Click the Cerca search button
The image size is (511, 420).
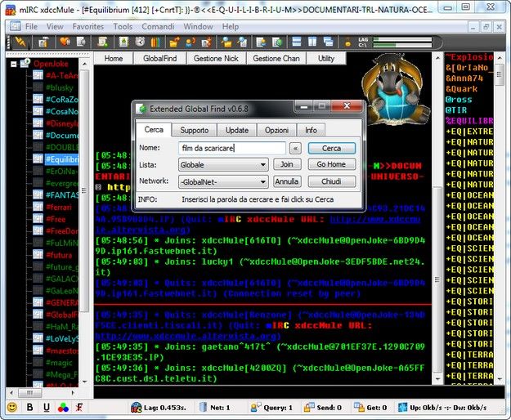click(x=331, y=149)
